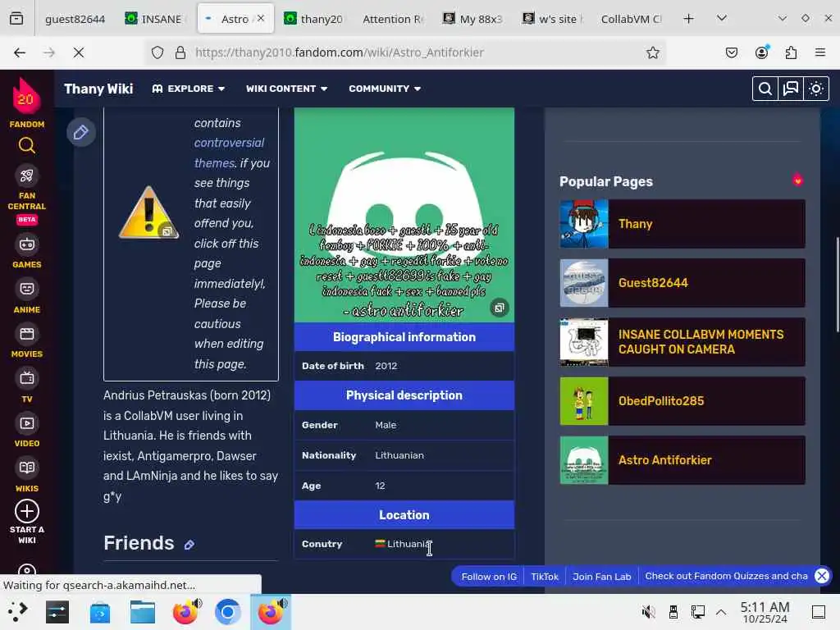Screen dimensions: 840x630
Task: Open the taskbar clock 5:11 AM
Action: pos(765,612)
